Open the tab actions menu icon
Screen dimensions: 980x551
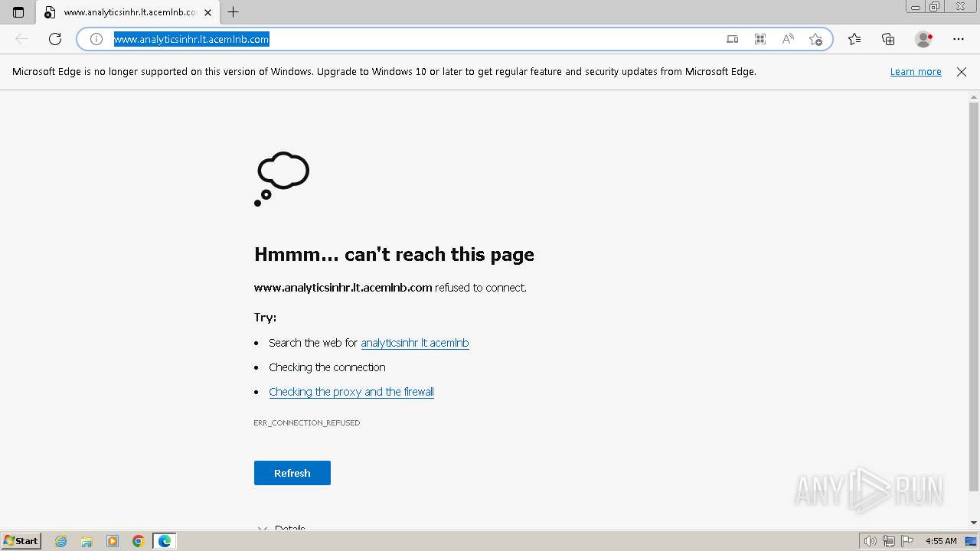coord(18,12)
